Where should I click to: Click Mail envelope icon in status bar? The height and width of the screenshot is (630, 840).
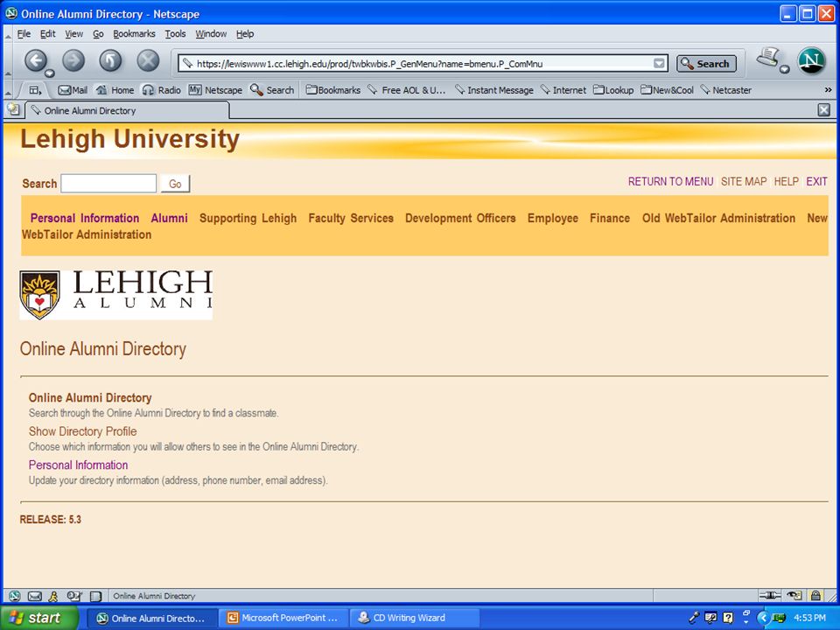coord(34,596)
